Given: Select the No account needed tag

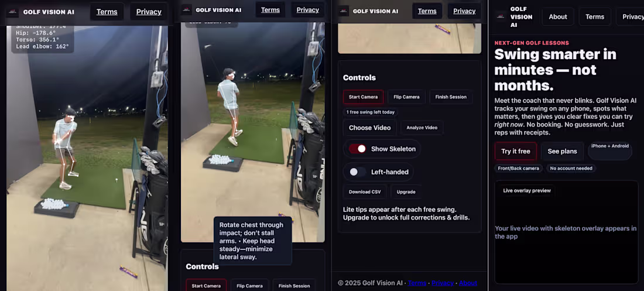Looking at the screenshot, I should [x=571, y=168].
